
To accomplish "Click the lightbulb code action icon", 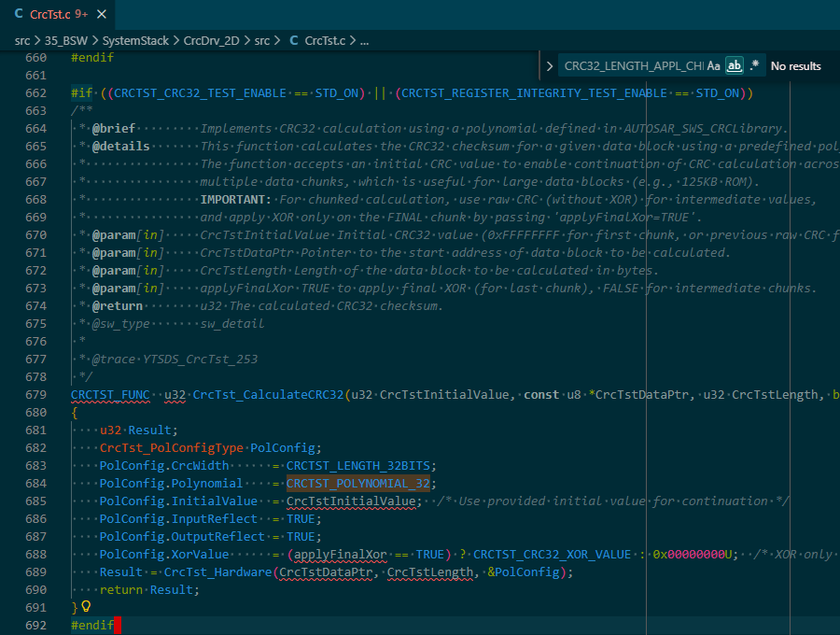I will [86, 607].
